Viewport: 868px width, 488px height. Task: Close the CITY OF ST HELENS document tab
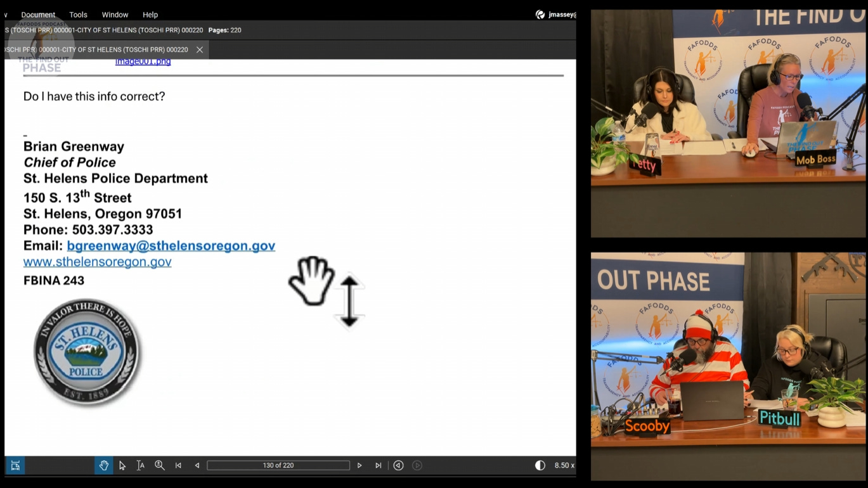(200, 49)
